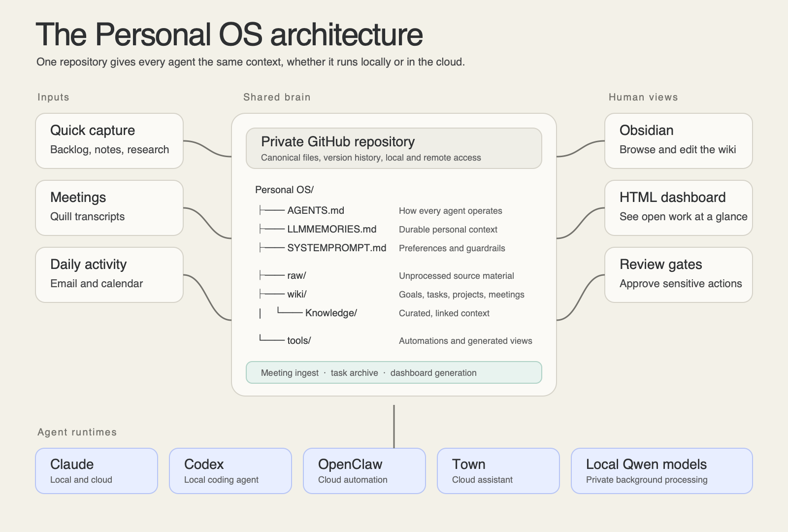This screenshot has width=788, height=532.
Task: Click the Private GitHub repository header box
Action: [x=394, y=148]
